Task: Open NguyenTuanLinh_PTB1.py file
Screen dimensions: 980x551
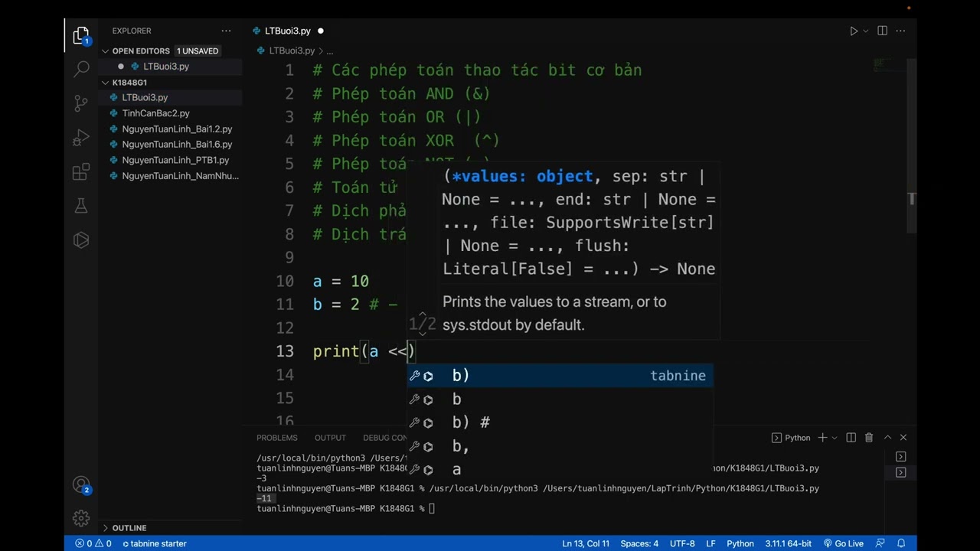Action: click(175, 160)
